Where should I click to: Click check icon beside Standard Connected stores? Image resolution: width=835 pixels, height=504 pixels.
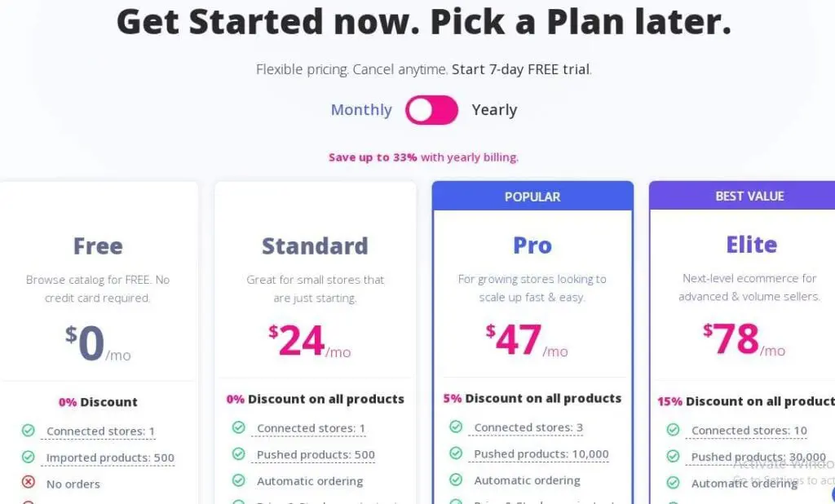pyautogui.click(x=239, y=427)
